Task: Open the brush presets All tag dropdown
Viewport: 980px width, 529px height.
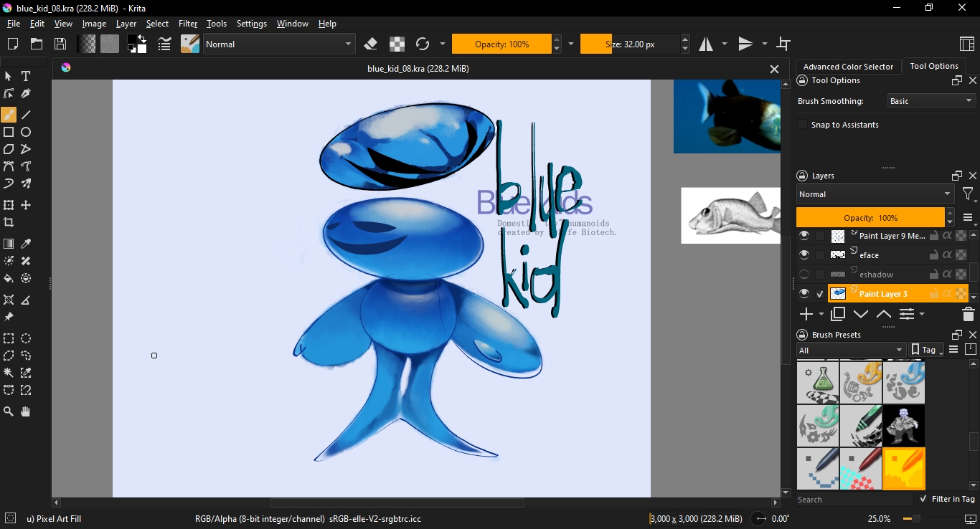Action: [x=851, y=350]
